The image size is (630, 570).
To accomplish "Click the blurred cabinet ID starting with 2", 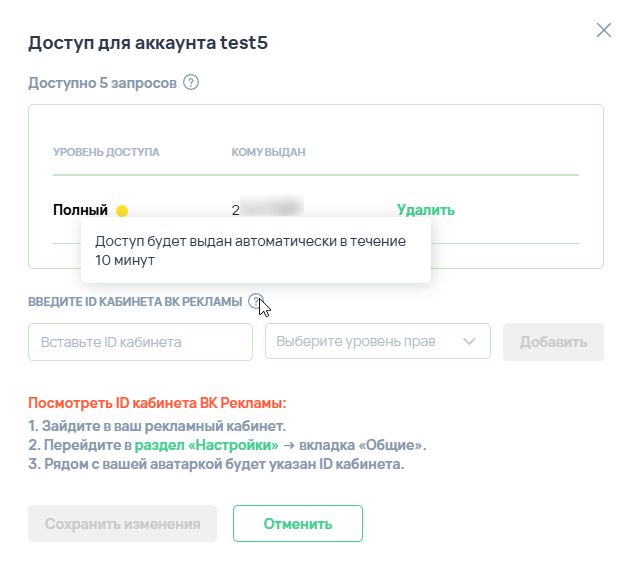I will click(268, 208).
